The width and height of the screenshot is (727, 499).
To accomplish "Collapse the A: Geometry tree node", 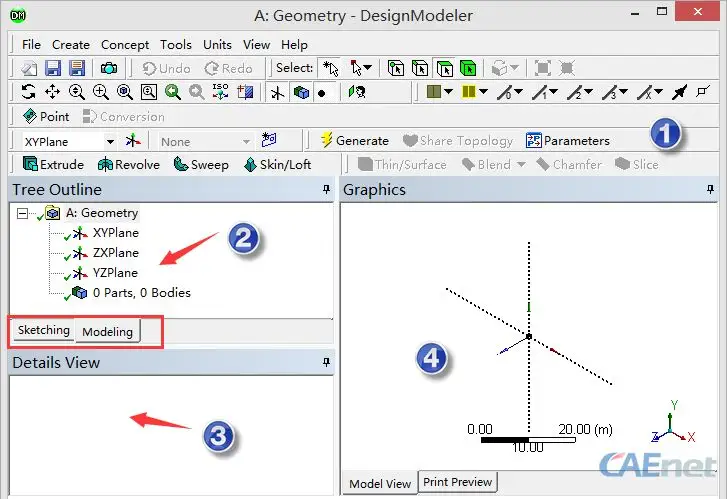I will point(22,214).
